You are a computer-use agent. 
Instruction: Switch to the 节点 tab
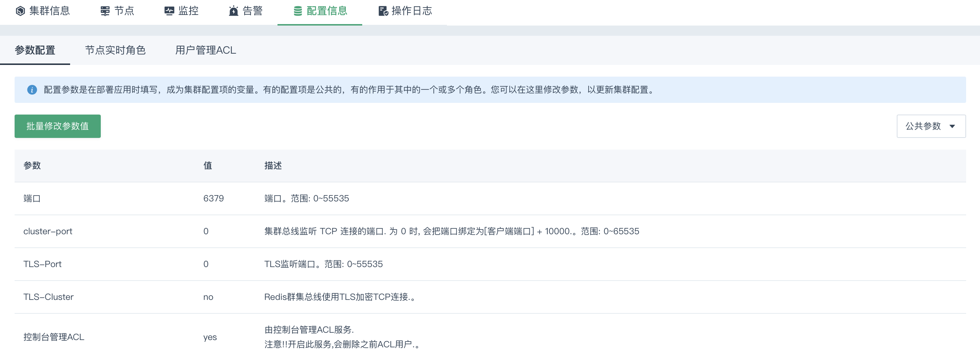[x=117, y=11]
